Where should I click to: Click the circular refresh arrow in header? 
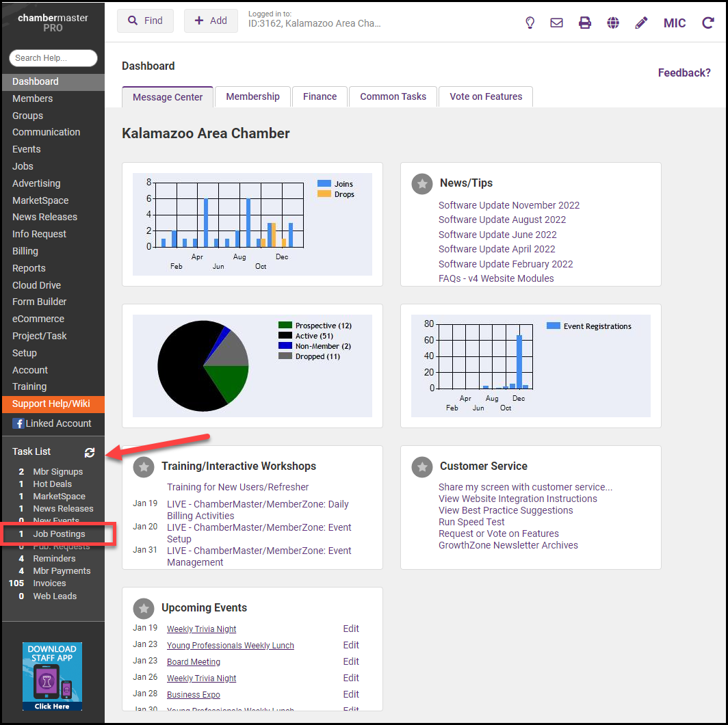708,23
